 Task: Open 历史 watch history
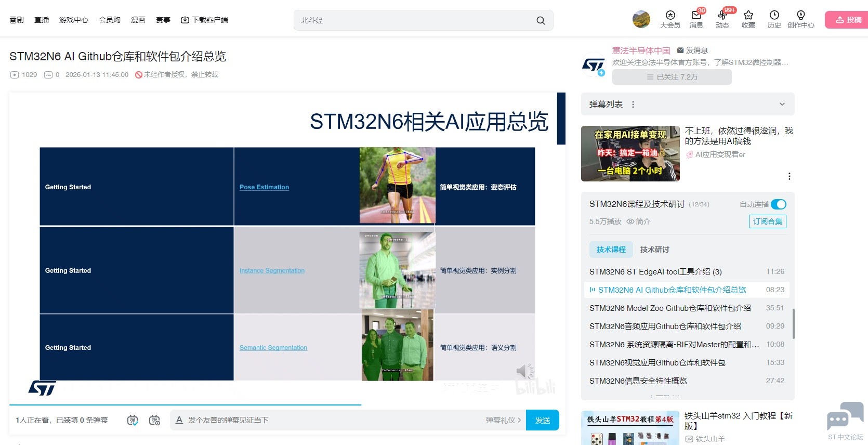[774, 19]
